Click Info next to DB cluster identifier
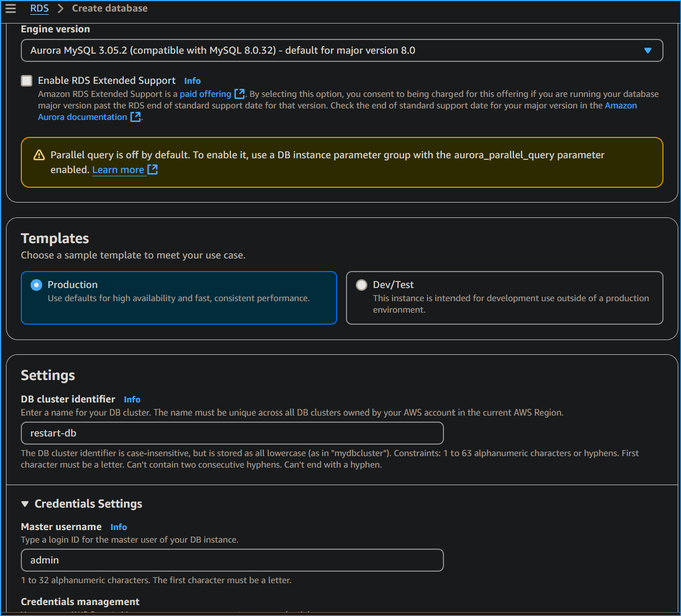 [132, 399]
